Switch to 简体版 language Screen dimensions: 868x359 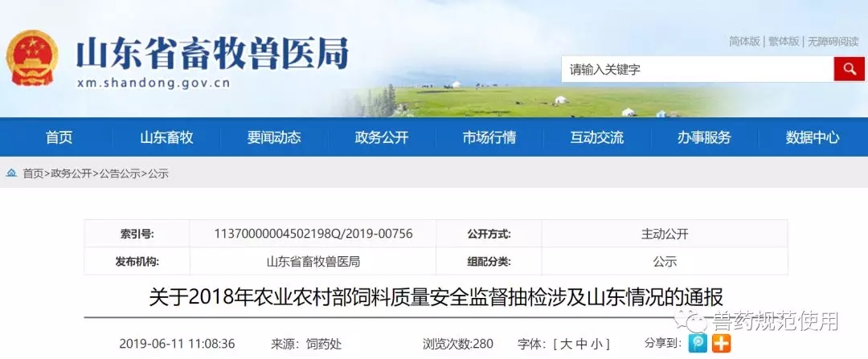744,41
